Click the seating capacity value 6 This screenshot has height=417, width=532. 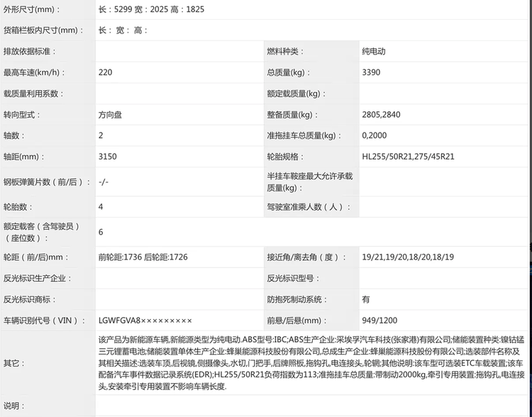point(101,232)
